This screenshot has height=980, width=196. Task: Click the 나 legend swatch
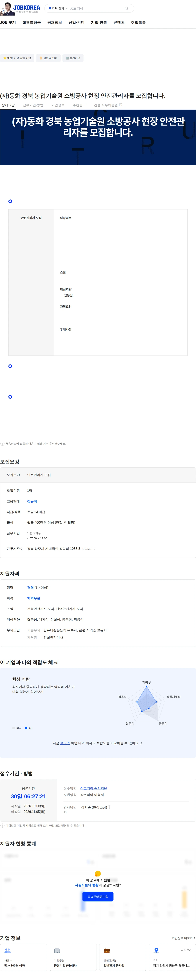pos(26,728)
